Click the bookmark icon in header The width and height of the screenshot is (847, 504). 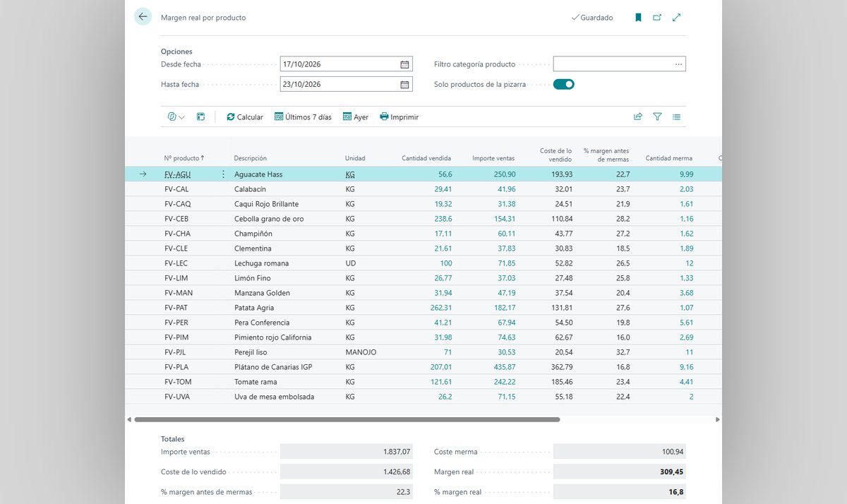point(638,18)
